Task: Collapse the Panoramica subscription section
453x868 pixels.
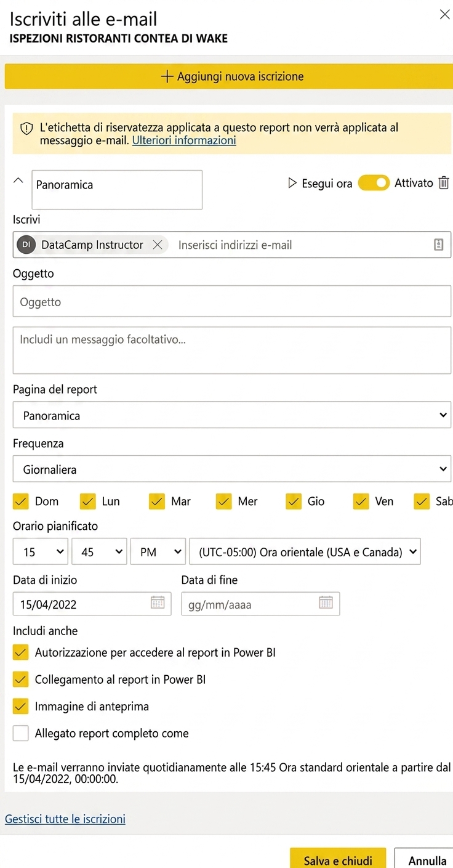Action: click(x=18, y=180)
